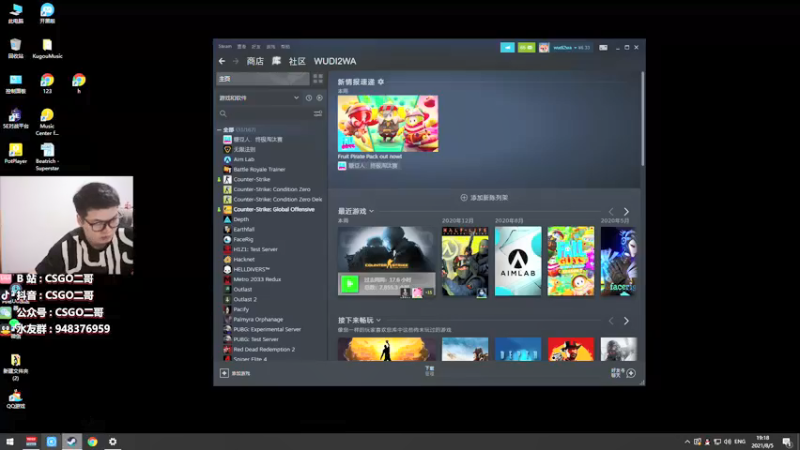The width and height of the screenshot is (800, 450).
Task: Open the Windows Start button
Action: (10, 442)
